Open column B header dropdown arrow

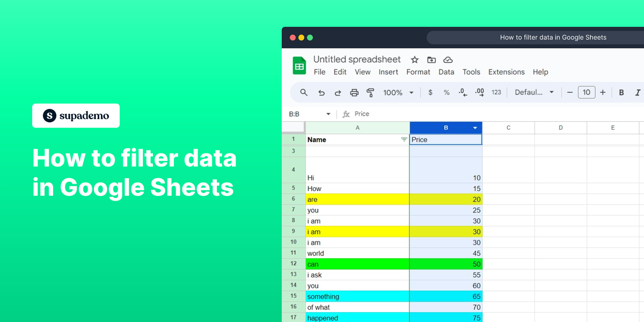[x=474, y=128]
